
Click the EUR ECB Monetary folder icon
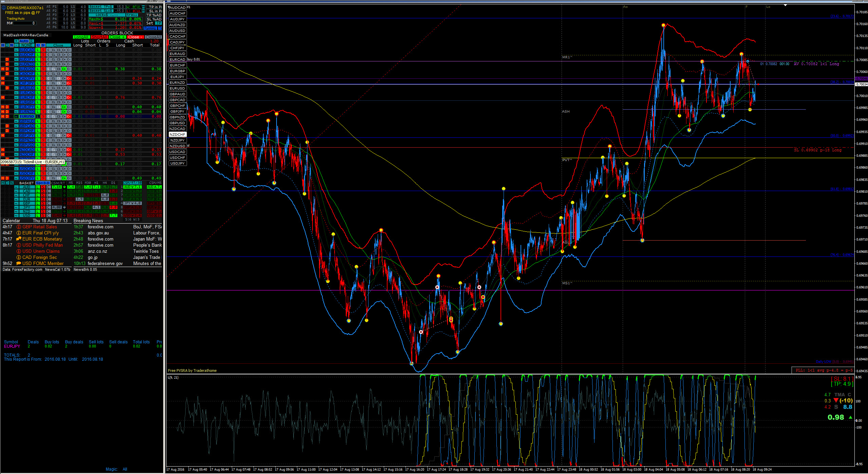19,239
